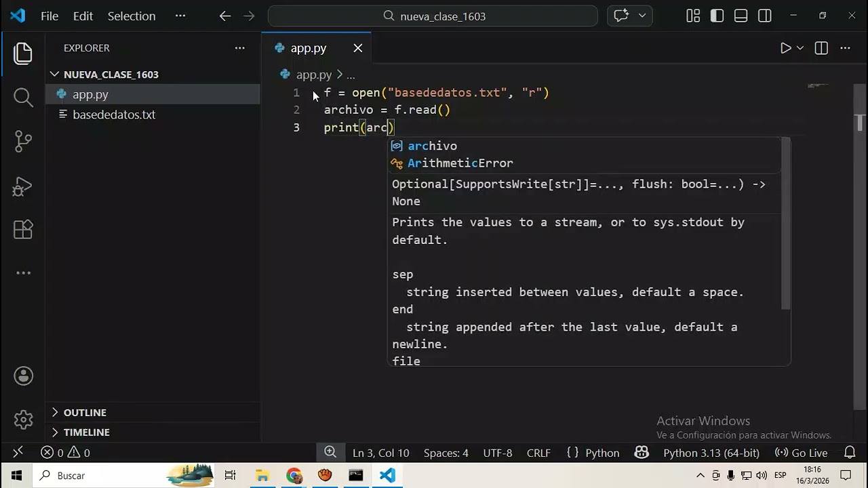Open the Source Control view
Image resolution: width=868 pixels, height=488 pixels.
pyautogui.click(x=23, y=141)
